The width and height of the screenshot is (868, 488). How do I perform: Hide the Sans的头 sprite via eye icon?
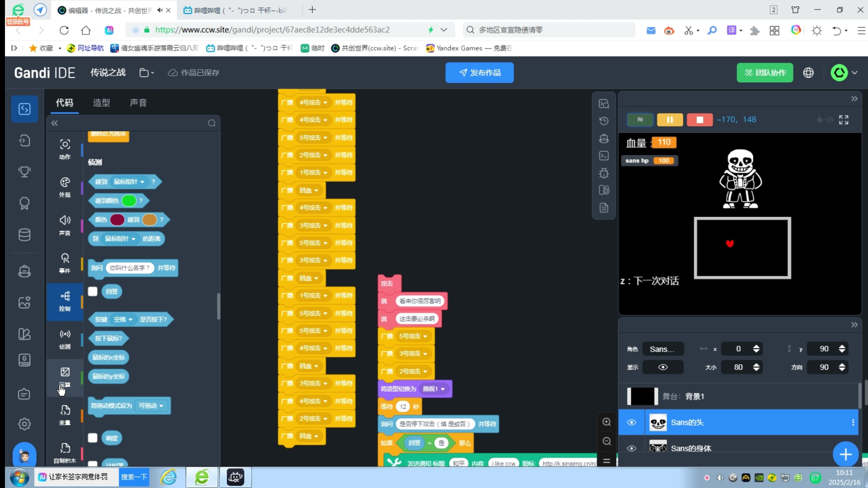click(632, 422)
